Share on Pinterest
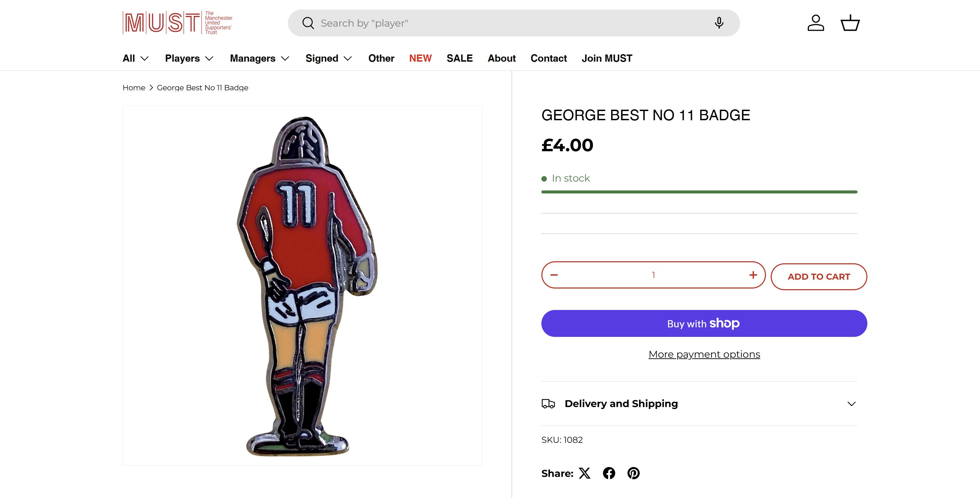 tap(633, 473)
